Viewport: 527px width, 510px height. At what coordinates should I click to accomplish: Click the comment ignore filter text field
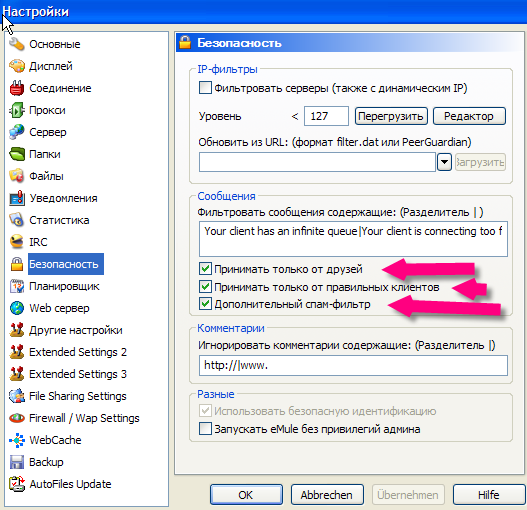tap(353, 365)
